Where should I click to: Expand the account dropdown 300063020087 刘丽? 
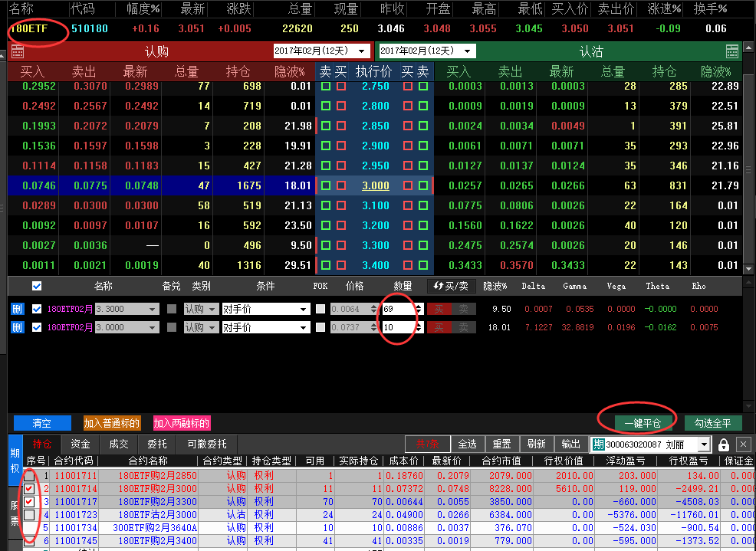(650, 444)
